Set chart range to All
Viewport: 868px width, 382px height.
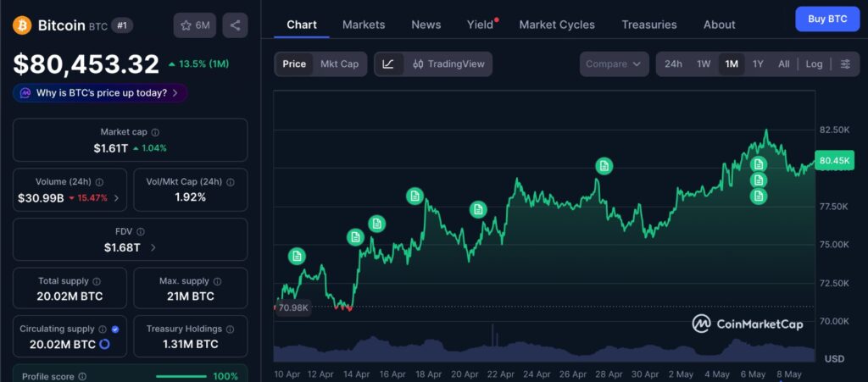coord(784,64)
